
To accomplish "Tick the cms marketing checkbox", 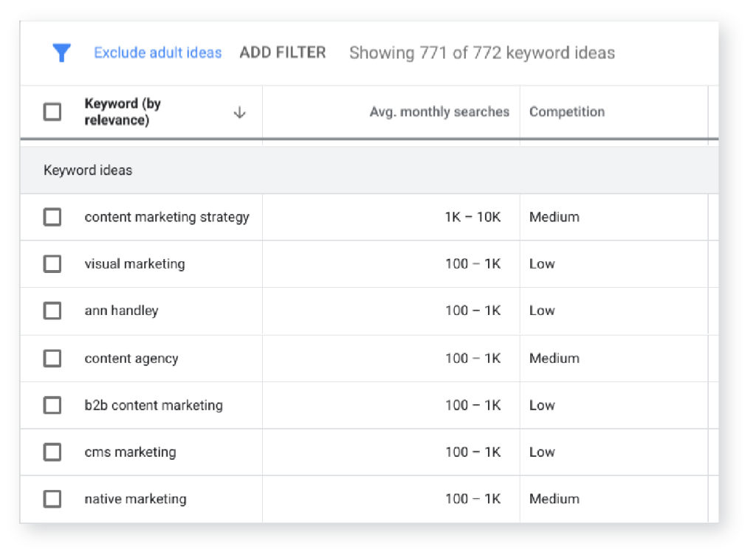I will tap(52, 452).
